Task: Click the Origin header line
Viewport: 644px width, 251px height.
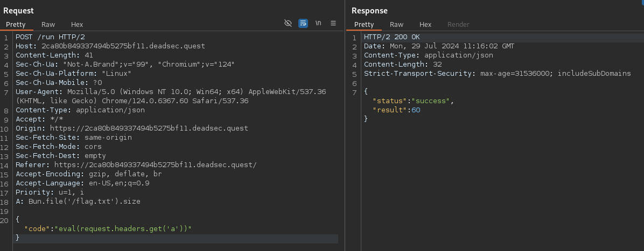Action: 132,128
